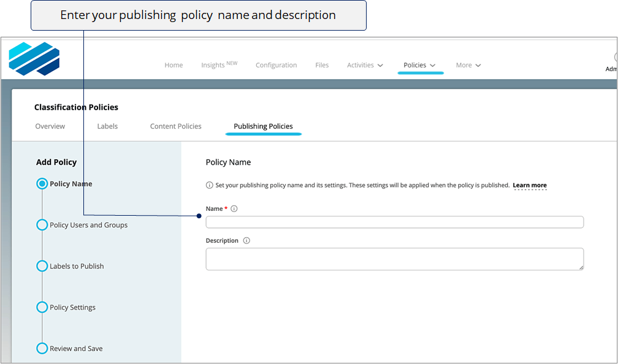The height and width of the screenshot is (364, 618).
Task: Expand the Activities dropdown menu
Action: tap(365, 65)
